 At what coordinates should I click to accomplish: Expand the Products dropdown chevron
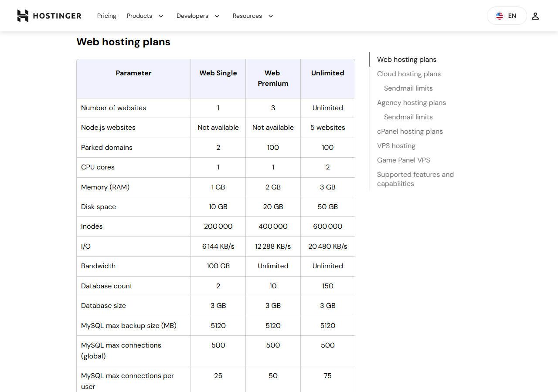click(x=161, y=16)
